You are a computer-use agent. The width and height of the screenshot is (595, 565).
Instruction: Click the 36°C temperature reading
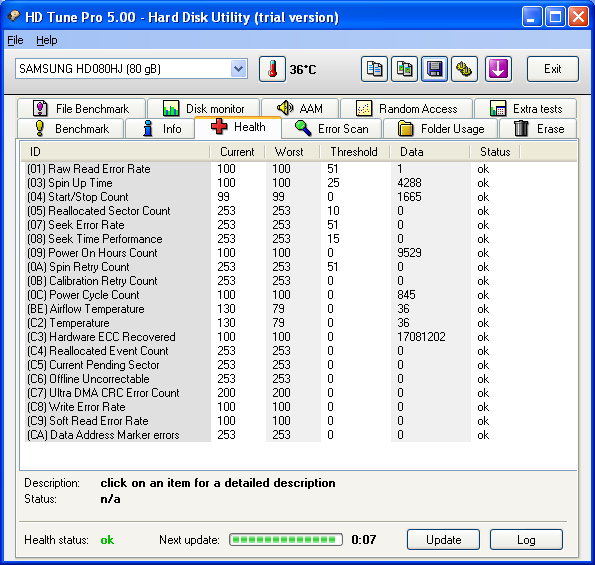[302, 70]
